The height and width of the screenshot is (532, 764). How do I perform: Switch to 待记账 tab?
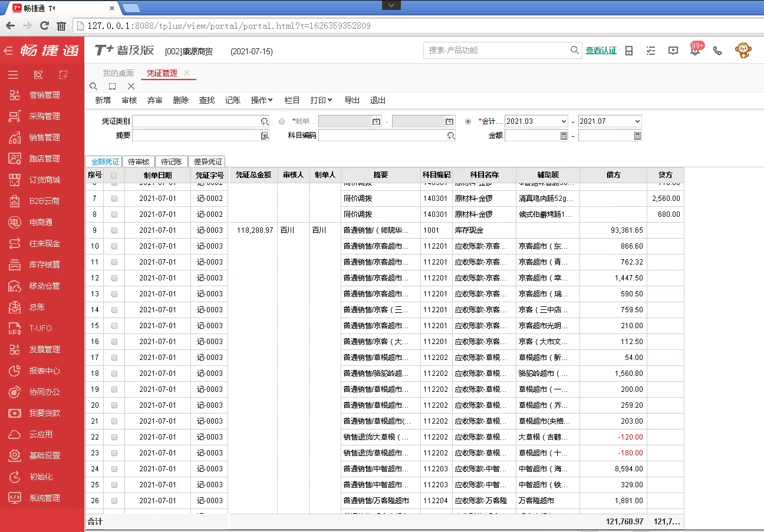pyautogui.click(x=172, y=161)
